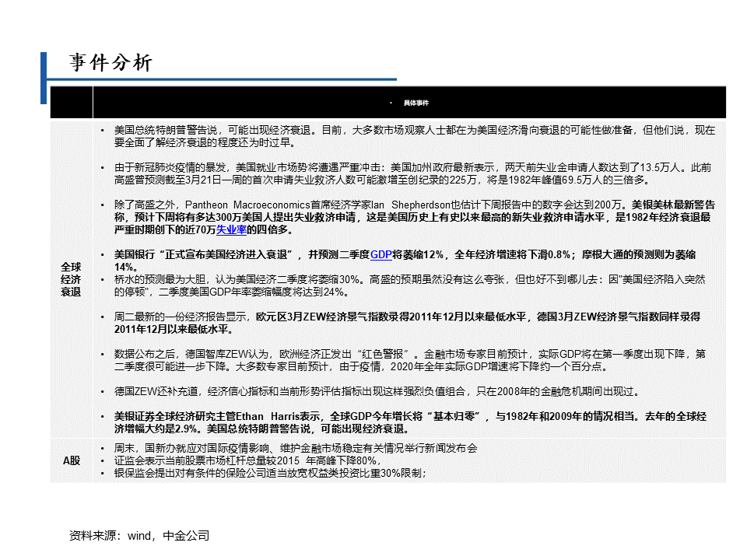The image size is (747, 560).
Task: Click the slide title 事件分析
Action: pyautogui.click(x=110, y=63)
